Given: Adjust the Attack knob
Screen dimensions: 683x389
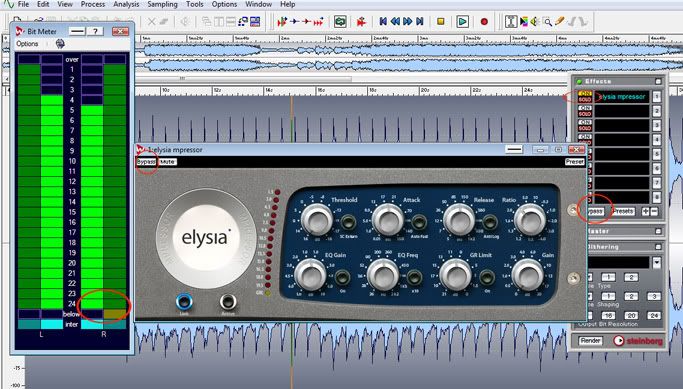Looking at the screenshot, I should pyautogui.click(x=387, y=220).
